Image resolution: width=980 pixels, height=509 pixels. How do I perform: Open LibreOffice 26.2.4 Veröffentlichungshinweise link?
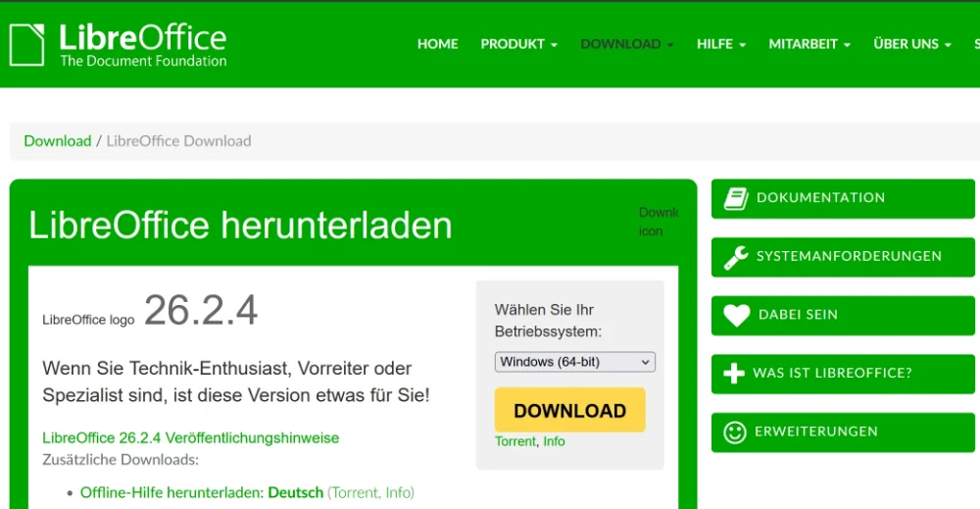(191, 437)
